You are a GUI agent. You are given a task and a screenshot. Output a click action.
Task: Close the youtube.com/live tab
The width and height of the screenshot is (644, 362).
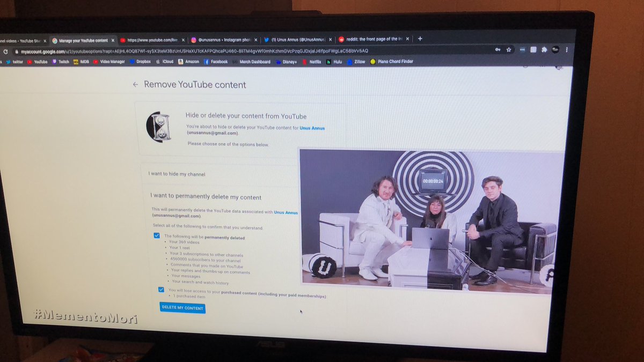(182, 40)
